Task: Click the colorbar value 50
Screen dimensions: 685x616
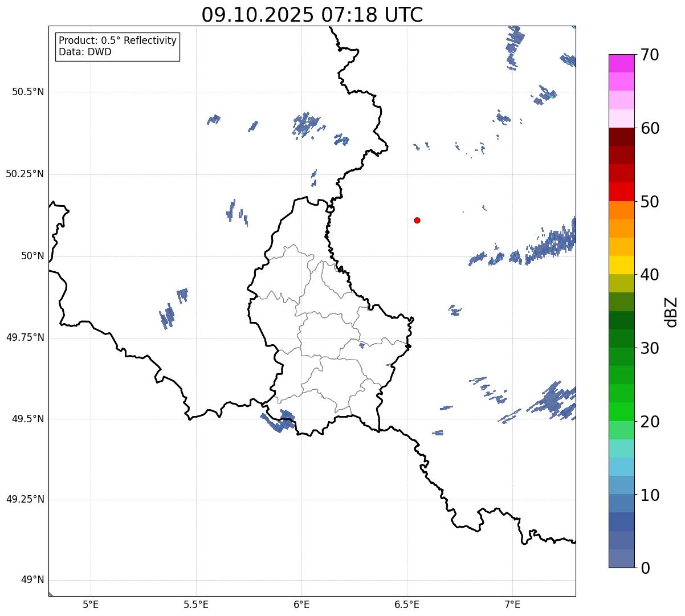Action: (x=650, y=202)
